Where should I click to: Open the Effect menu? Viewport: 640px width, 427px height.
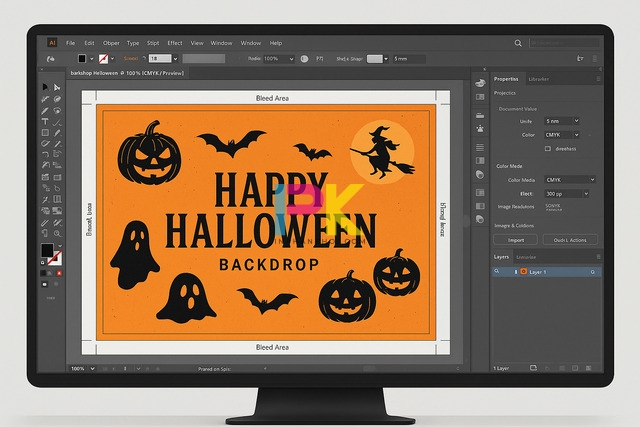click(x=175, y=43)
